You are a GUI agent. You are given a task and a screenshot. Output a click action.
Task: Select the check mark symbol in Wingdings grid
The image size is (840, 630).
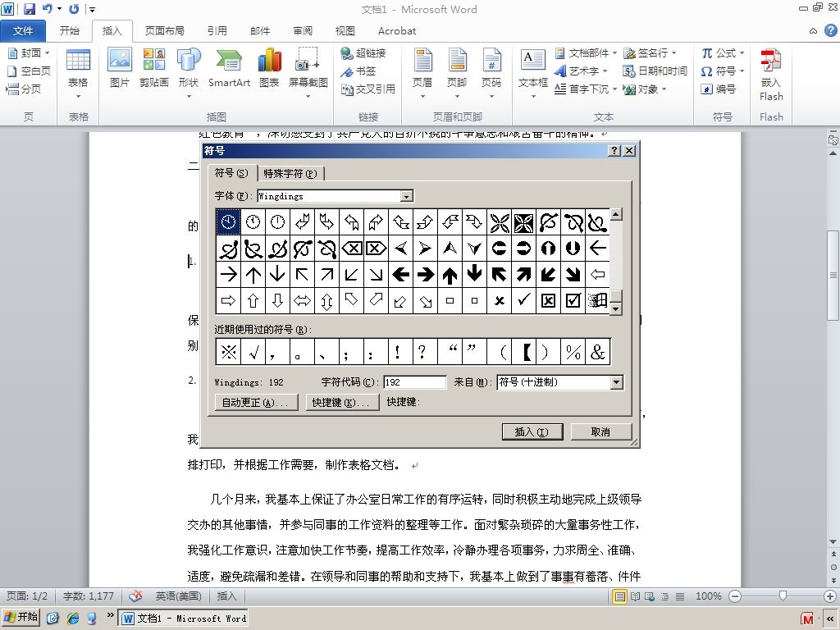click(x=524, y=300)
